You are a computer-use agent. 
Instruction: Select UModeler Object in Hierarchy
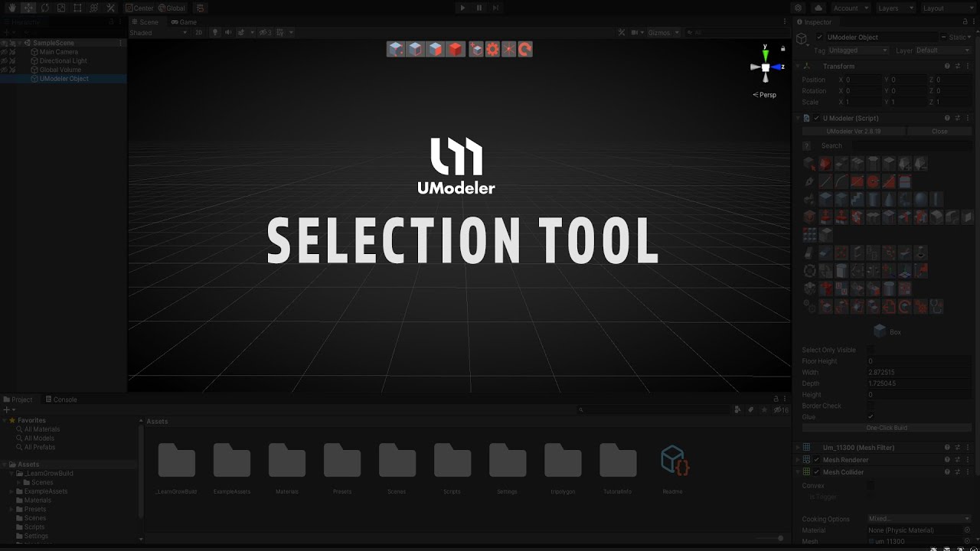64,78
